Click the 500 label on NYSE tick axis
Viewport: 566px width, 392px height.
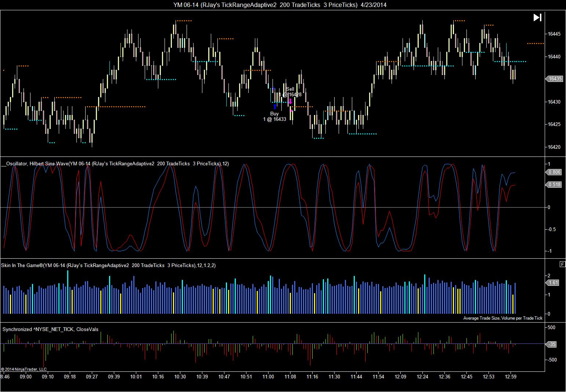point(551,327)
